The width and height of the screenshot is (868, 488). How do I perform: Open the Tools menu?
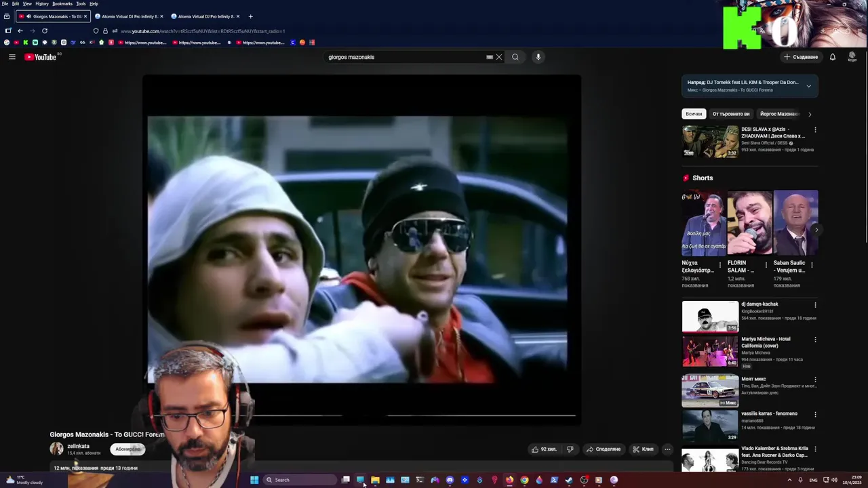[x=81, y=3]
